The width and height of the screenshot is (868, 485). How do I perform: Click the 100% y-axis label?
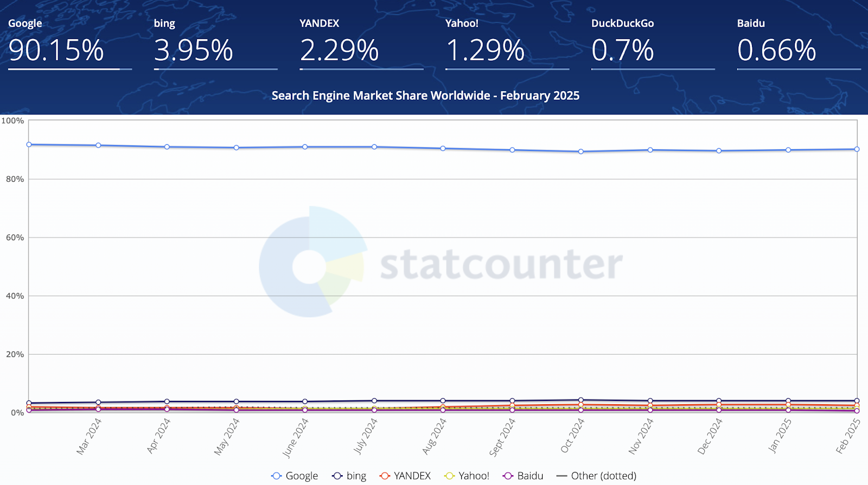click(12, 120)
